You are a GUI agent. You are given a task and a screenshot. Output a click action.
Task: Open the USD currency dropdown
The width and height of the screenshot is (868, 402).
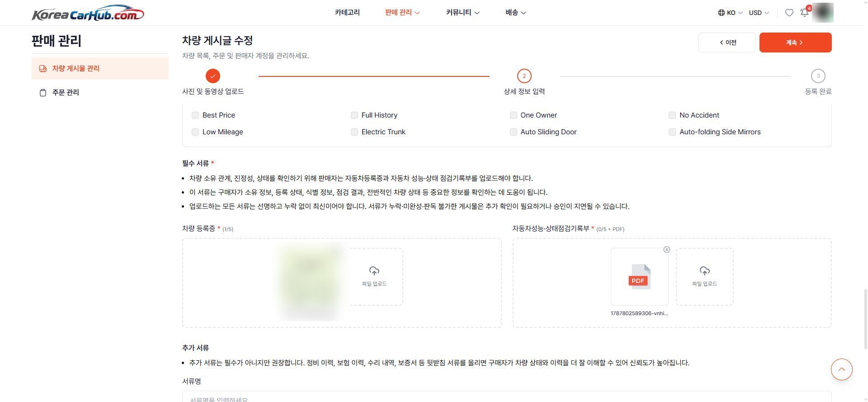pyautogui.click(x=759, y=13)
